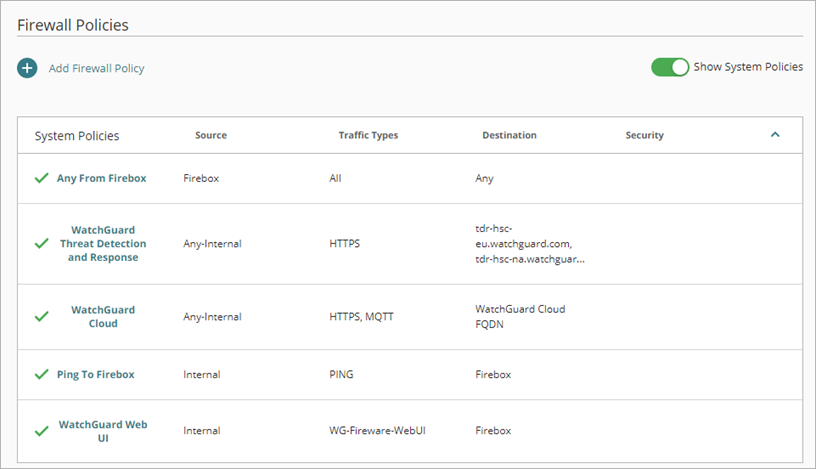Click the Destination column header
Image resolution: width=816 pixels, height=469 pixels.
(509, 135)
